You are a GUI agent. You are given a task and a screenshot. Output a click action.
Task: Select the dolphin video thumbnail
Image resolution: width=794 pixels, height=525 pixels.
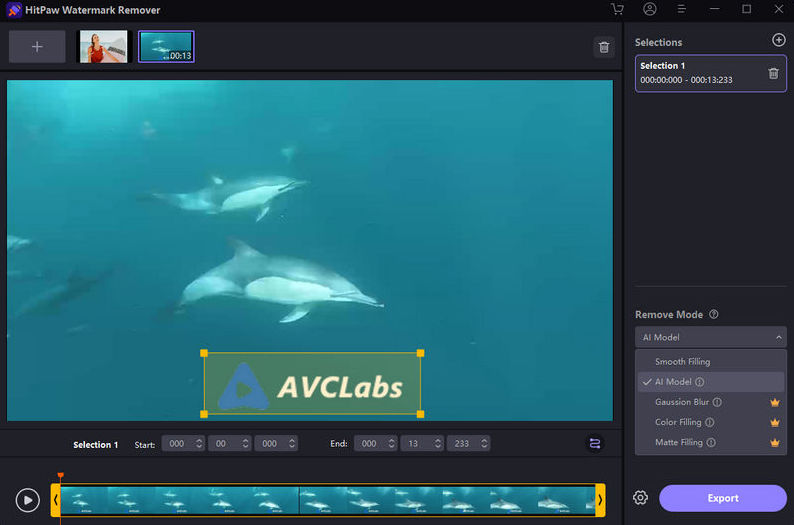click(166, 47)
